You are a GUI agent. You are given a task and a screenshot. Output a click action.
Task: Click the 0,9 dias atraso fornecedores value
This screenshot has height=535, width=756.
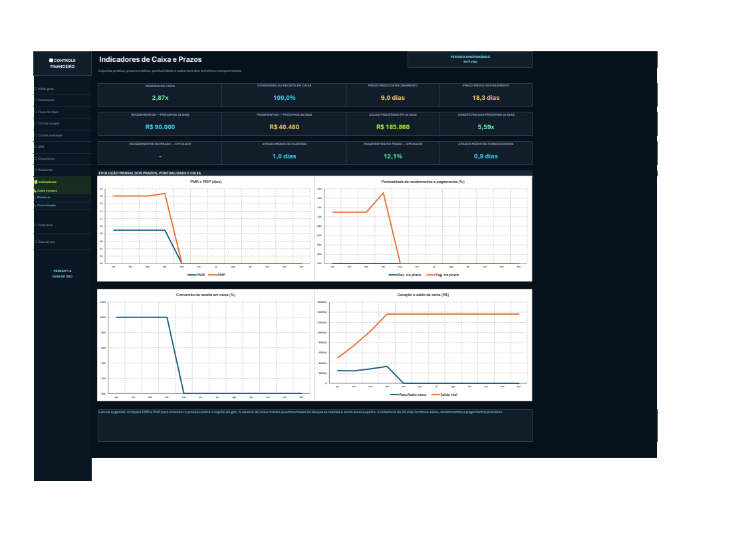(486, 156)
